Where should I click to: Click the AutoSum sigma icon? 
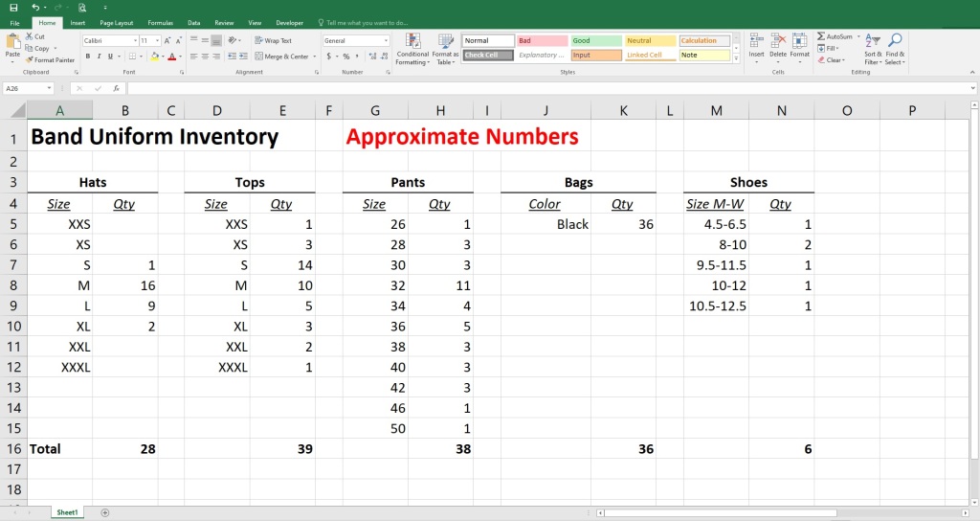click(821, 36)
